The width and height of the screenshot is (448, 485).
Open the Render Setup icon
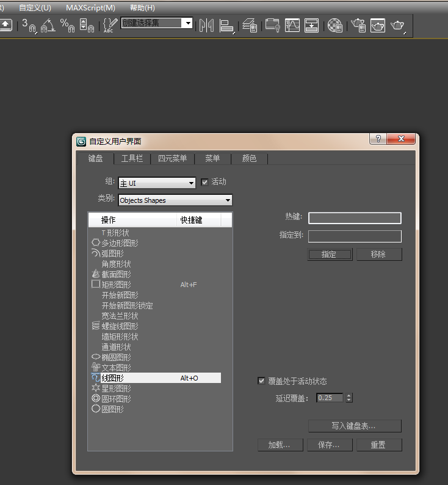pos(358,26)
